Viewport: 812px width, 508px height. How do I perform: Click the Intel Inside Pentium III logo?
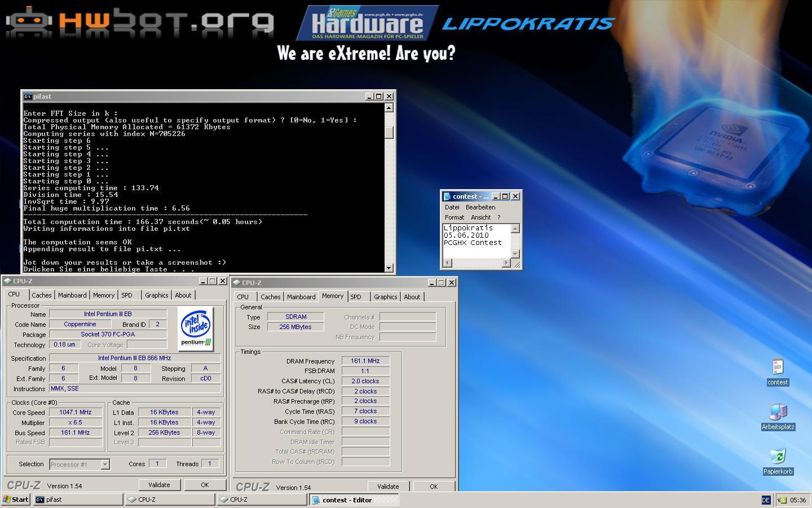tap(196, 329)
